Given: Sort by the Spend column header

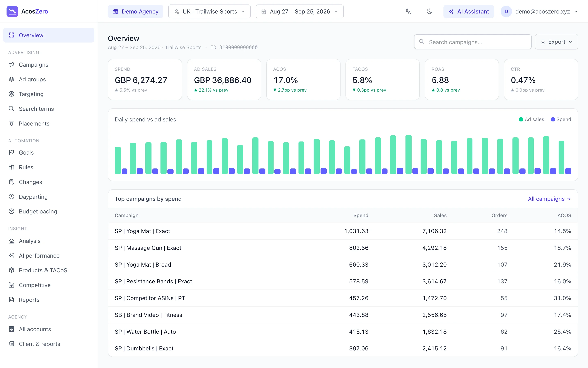Looking at the screenshot, I should coord(361,215).
